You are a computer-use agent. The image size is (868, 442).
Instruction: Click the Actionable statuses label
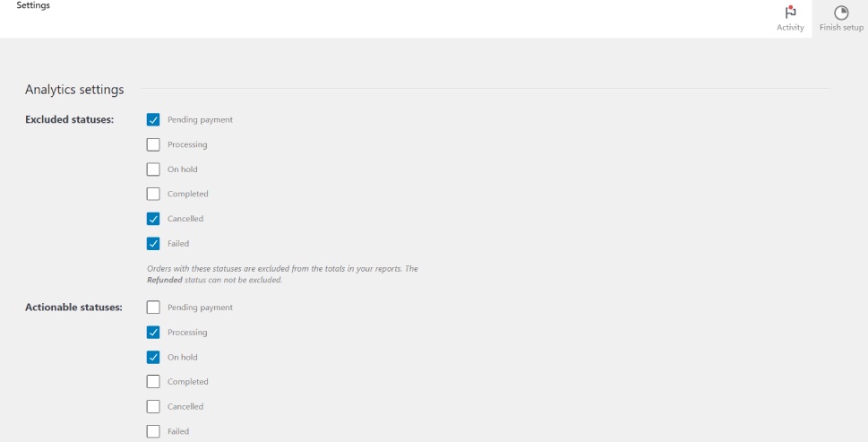click(x=73, y=308)
